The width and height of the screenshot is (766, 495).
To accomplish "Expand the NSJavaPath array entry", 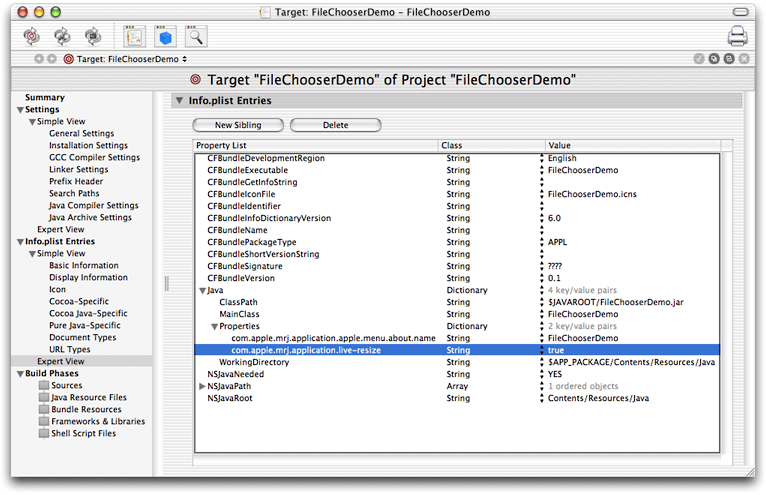I will point(202,386).
